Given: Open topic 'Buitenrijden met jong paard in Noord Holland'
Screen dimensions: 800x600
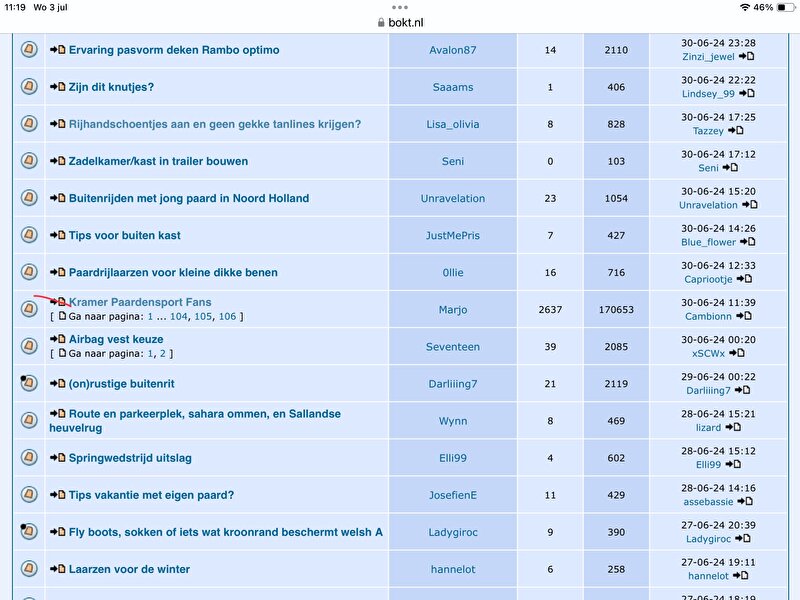Looking at the screenshot, I should 188,198.
